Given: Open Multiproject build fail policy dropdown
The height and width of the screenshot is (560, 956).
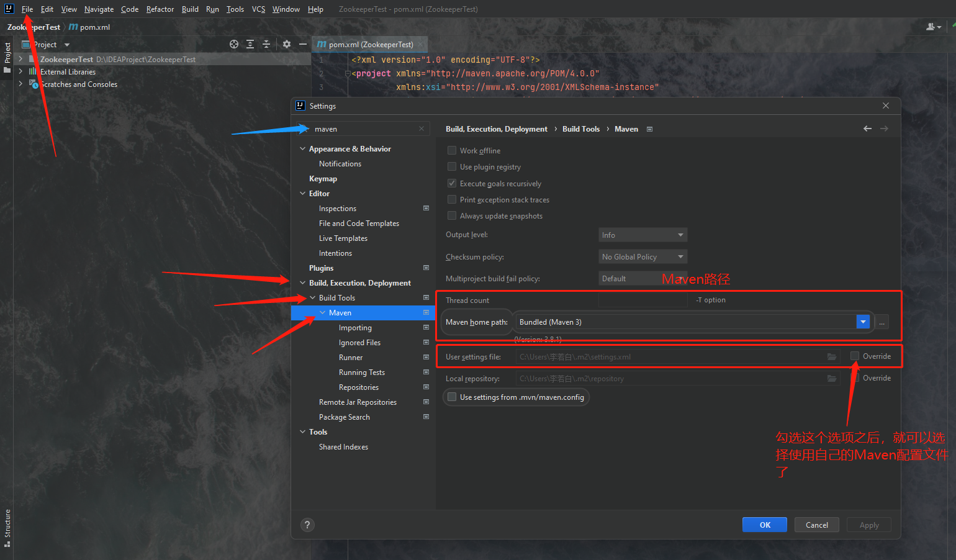Looking at the screenshot, I should [643, 278].
